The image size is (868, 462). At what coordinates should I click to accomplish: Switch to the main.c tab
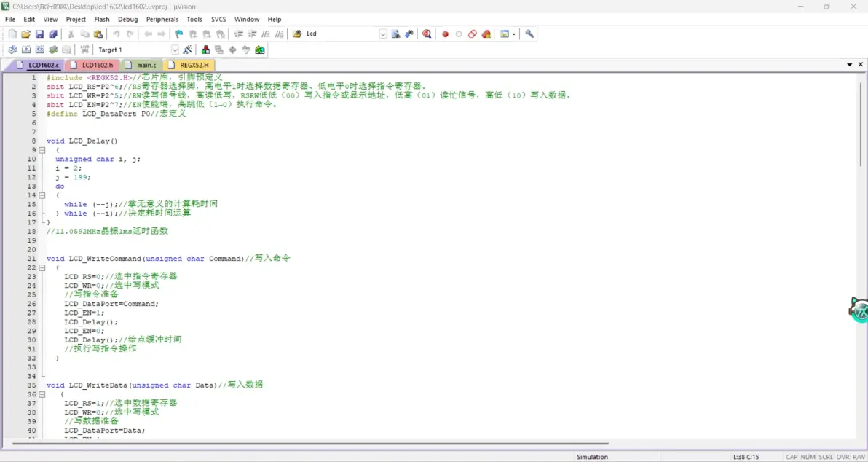(x=142, y=66)
